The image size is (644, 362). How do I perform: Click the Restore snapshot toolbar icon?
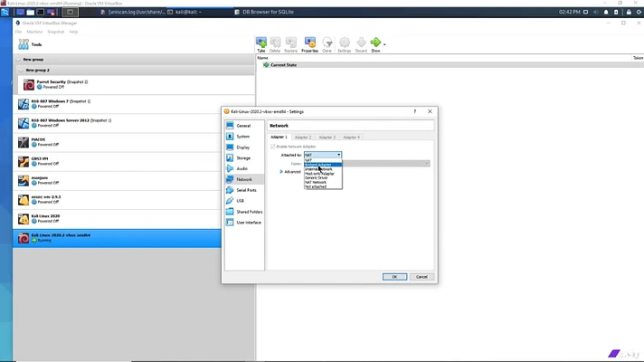click(x=290, y=43)
